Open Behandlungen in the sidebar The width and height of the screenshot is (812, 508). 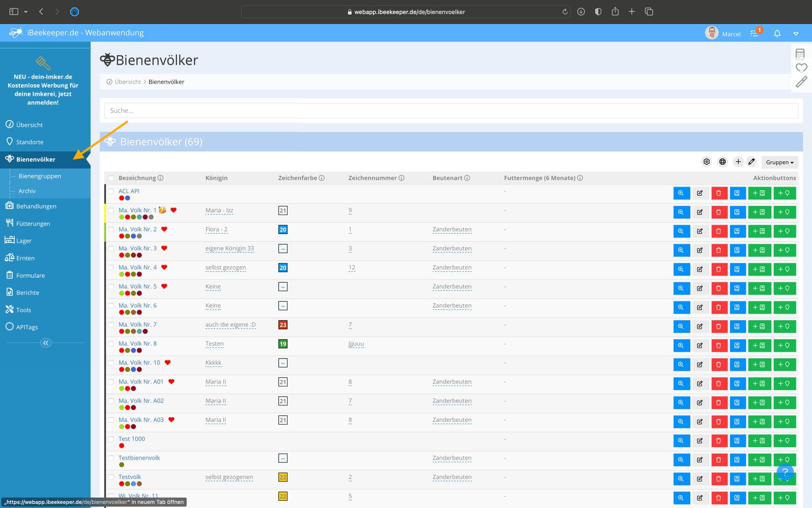point(36,206)
